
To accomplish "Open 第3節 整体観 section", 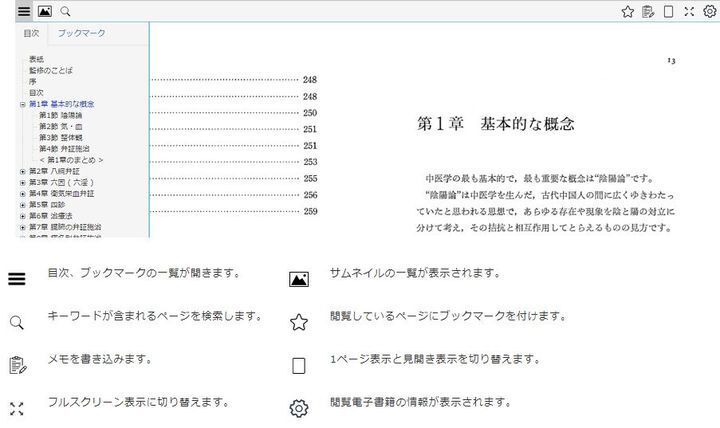I will [x=61, y=137].
